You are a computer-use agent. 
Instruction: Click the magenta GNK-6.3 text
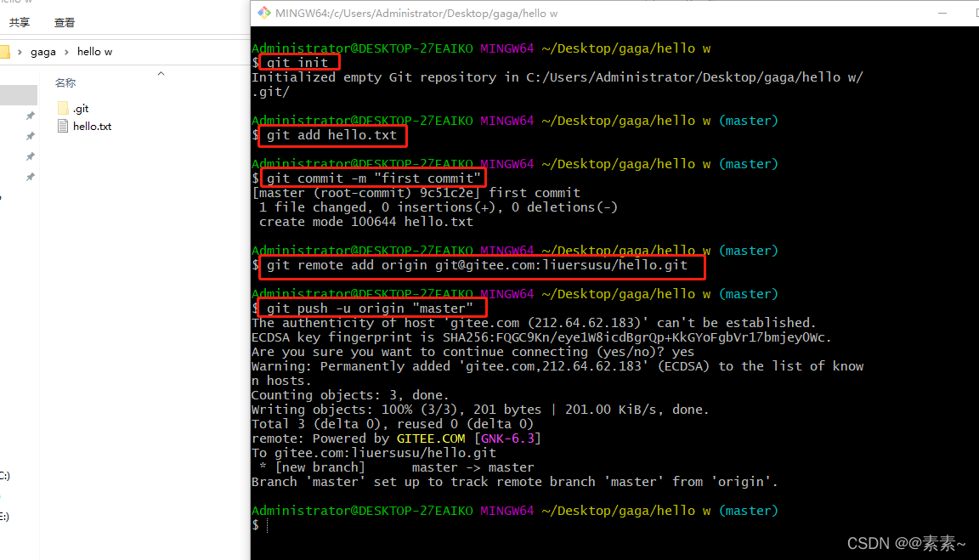tap(507, 438)
